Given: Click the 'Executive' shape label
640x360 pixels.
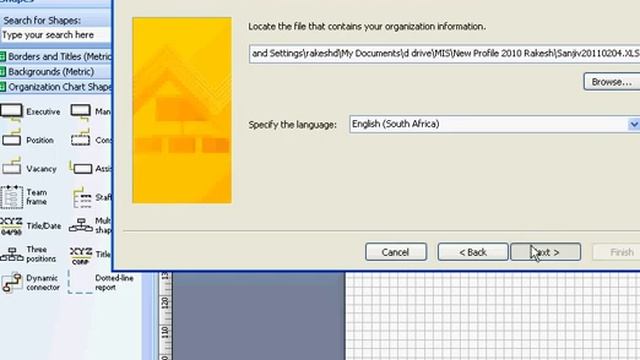Looking at the screenshot, I should point(43,111).
